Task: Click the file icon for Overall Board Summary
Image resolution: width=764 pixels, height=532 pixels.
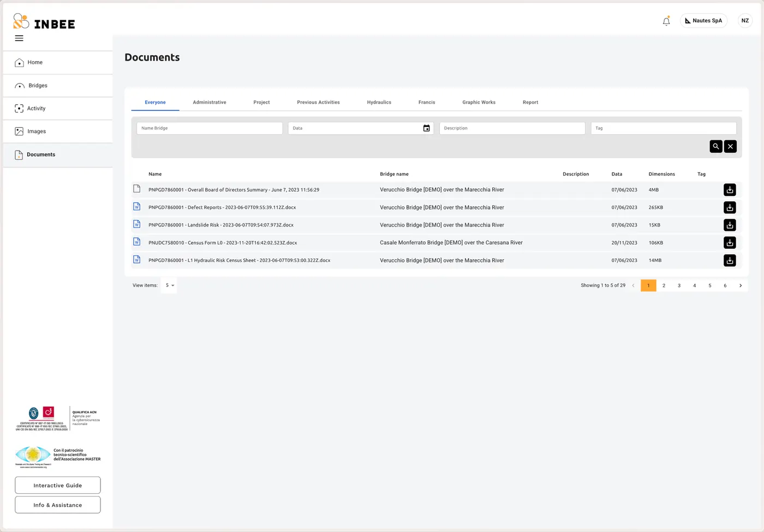Action: (x=137, y=189)
